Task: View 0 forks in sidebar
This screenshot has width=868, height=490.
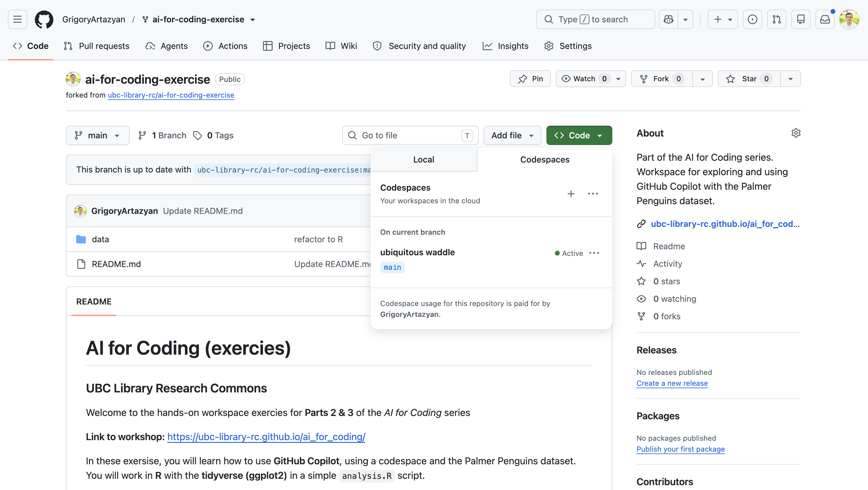Action: point(666,316)
